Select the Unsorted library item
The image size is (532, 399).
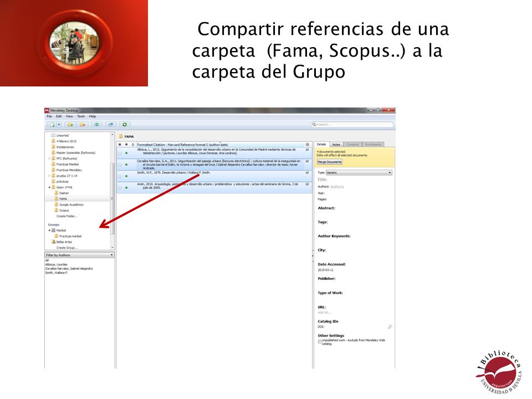(x=63, y=136)
